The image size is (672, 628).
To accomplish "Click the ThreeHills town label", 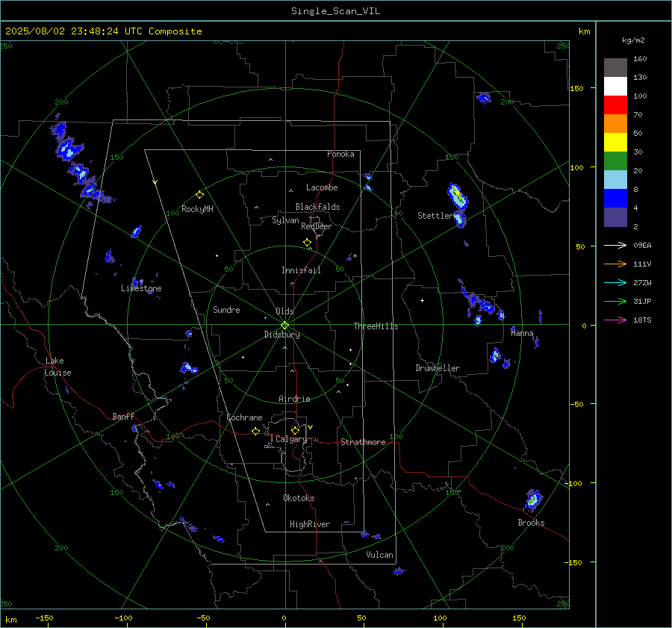I will tap(376, 326).
